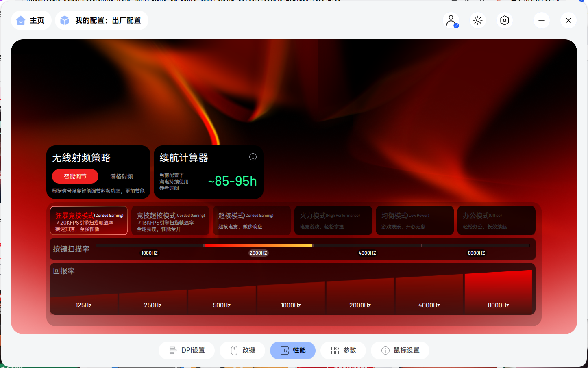Go to 主页 home

coord(31,20)
